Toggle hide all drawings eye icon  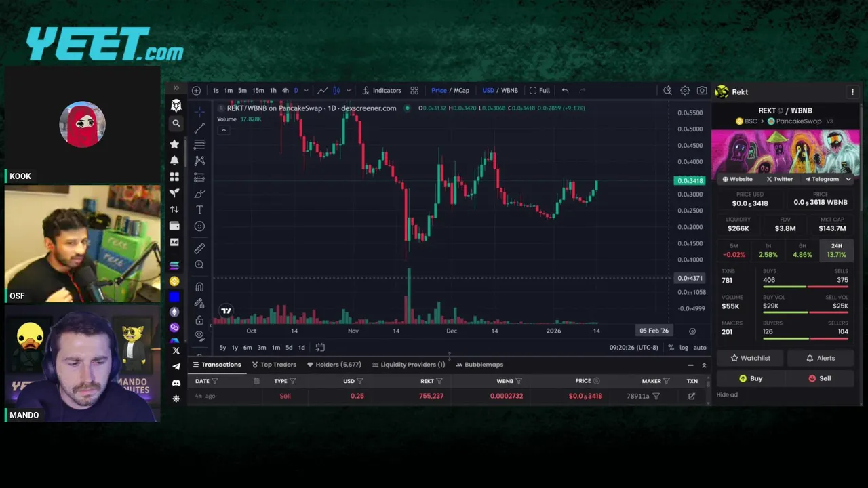(x=199, y=335)
